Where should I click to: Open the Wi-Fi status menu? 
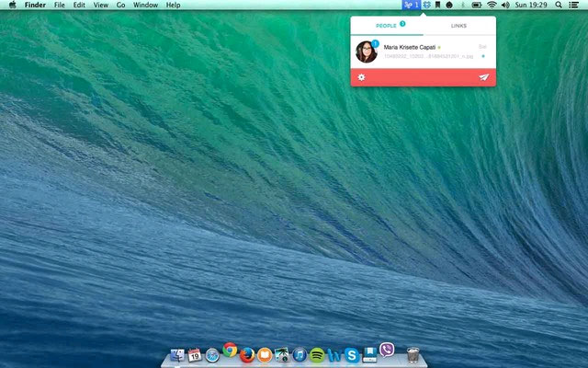pos(492,5)
